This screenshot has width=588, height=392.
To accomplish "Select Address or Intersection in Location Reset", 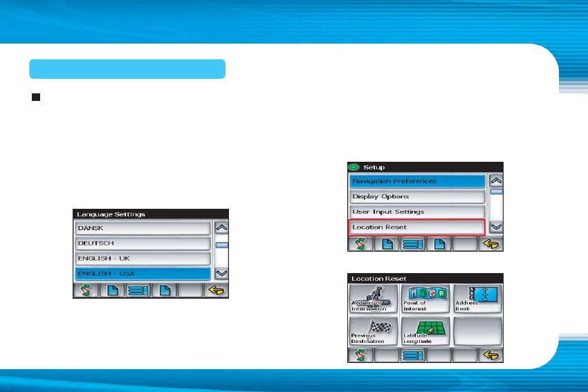I will pyautogui.click(x=373, y=299).
